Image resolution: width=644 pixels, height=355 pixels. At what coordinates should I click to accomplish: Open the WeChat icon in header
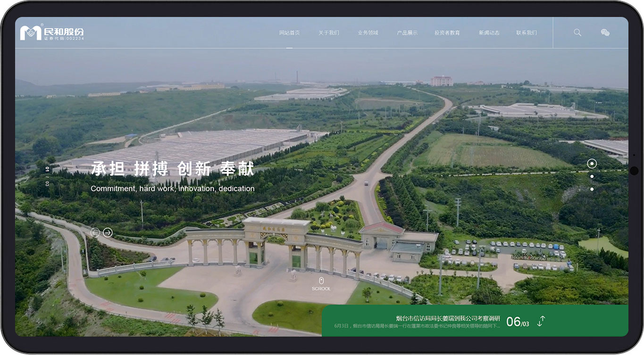pyautogui.click(x=605, y=33)
